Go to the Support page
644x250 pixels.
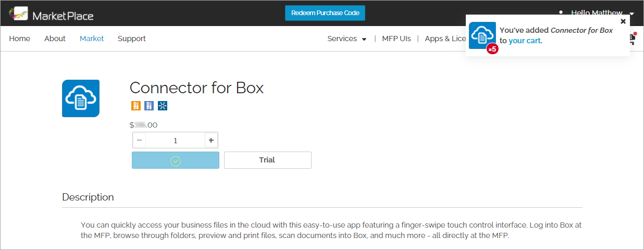[x=132, y=39]
